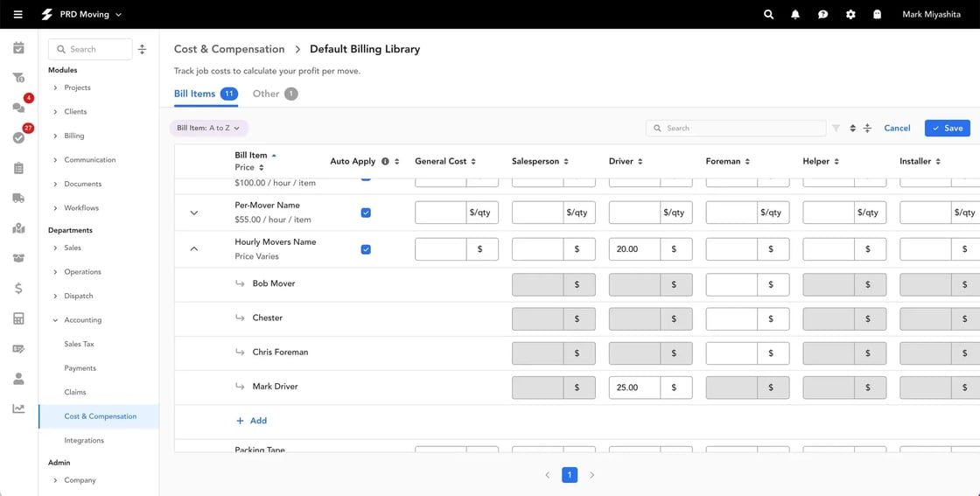
Task: Open the Bill Item: A to Z dropdown
Action: tap(209, 129)
